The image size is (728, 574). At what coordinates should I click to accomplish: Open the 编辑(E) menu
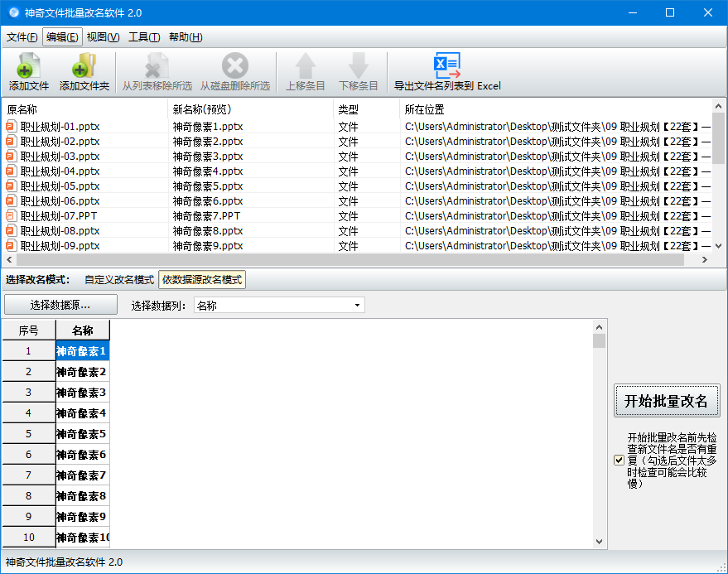62,37
